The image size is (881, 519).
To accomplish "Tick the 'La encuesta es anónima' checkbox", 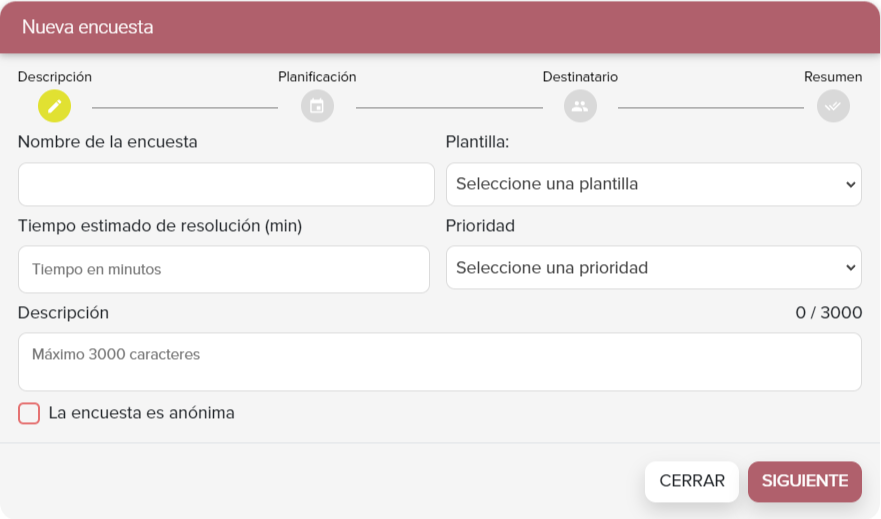I will tap(29, 413).
